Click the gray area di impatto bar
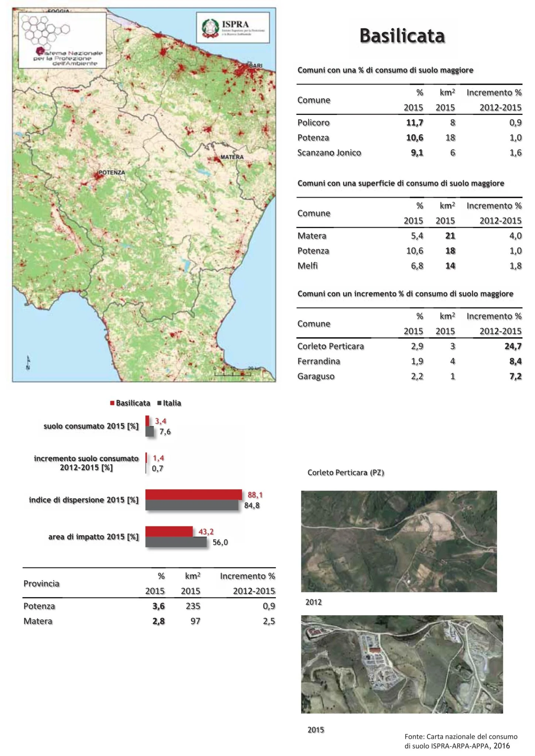 tap(176, 542)
